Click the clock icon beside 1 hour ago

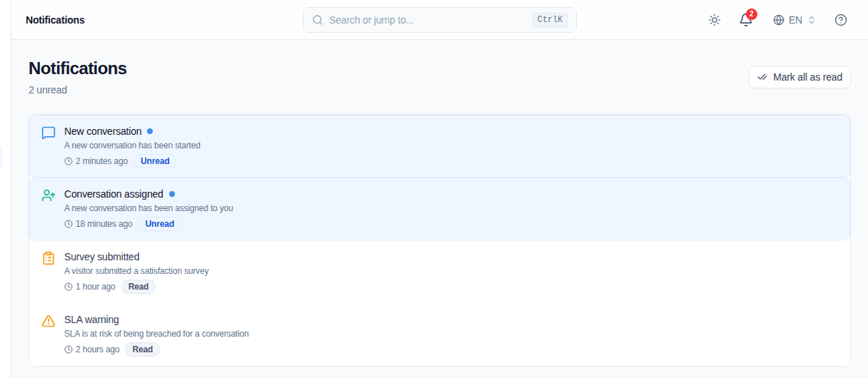69,287
